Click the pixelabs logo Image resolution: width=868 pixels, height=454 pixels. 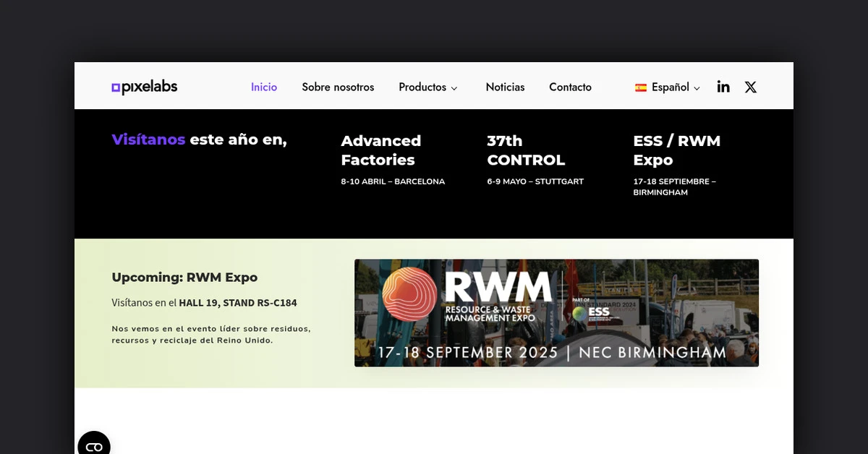click(x=145, y=87)
